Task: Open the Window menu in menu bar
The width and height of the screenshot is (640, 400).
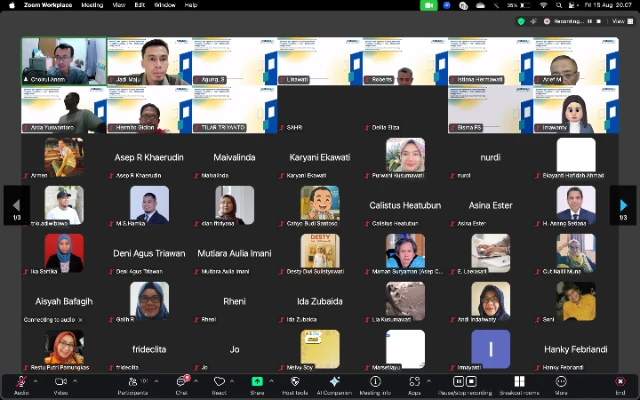Action: click(164, 5)
